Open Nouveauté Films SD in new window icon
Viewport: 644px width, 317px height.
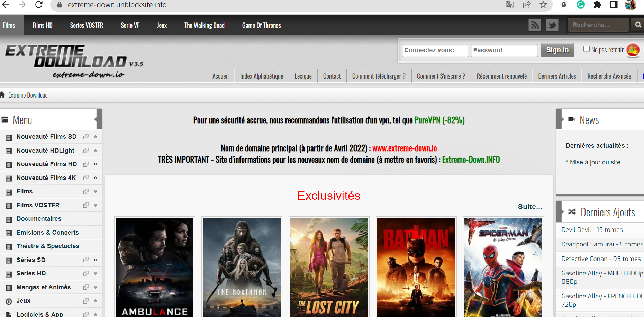[86, 137]
